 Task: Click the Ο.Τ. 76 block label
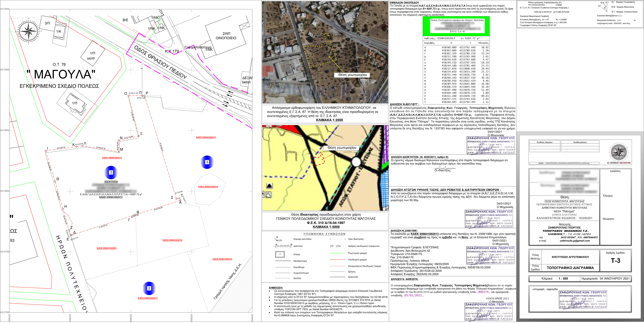59,64
